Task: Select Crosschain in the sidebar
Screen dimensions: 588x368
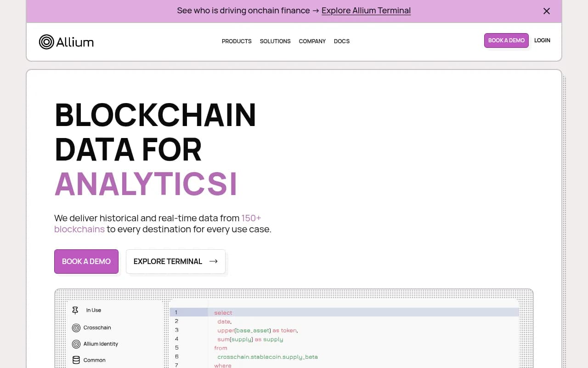Action: point(97,328)
